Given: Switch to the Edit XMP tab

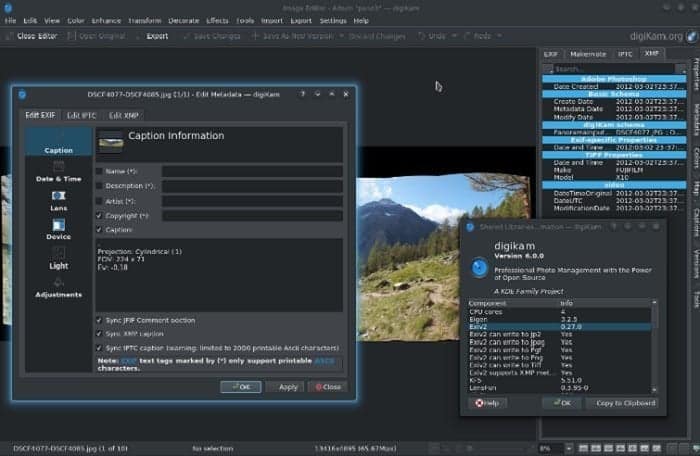Looking at the screenshot, I should tap(124, 116).
